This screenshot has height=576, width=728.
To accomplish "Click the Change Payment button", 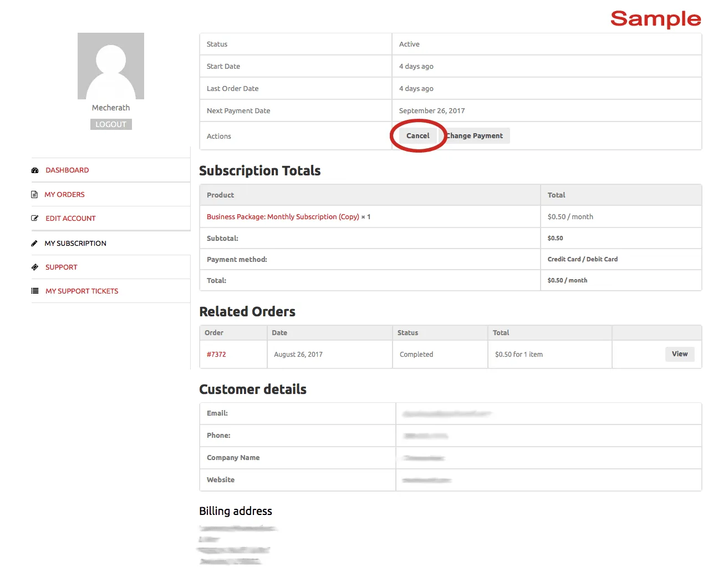I will [x=475, y=135].
